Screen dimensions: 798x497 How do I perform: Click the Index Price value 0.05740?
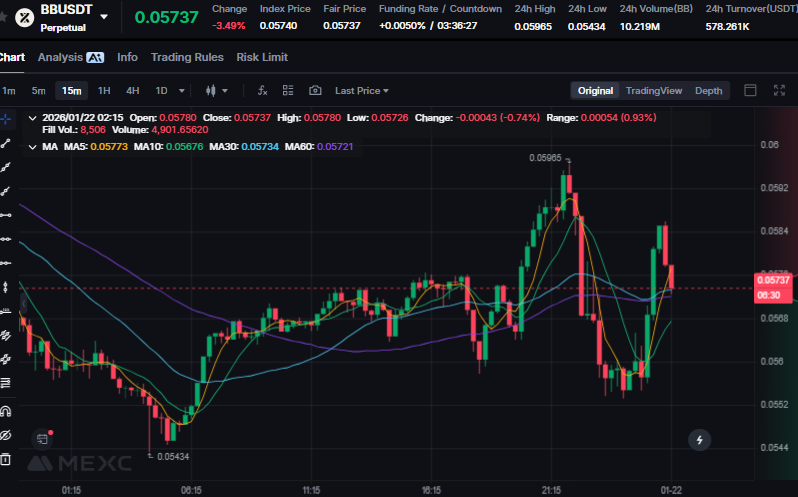[x=278, y=26]
